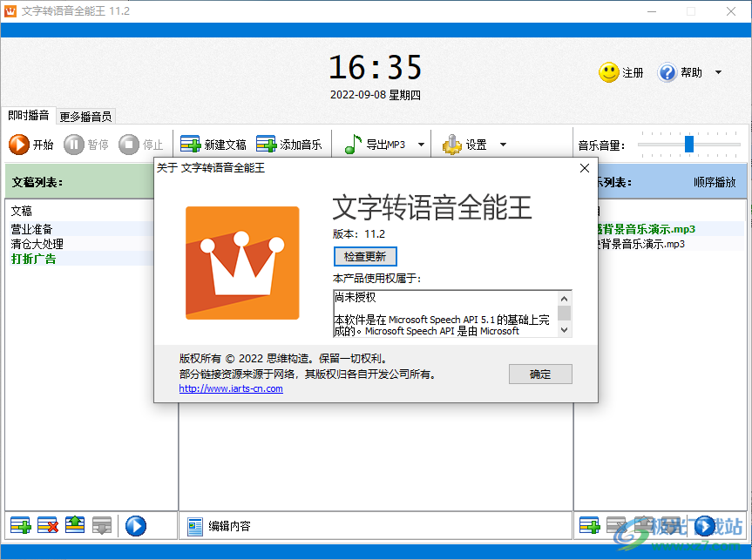Expand the dropdown arrow next to 帮助
The height and width of the screenshot is (560, 752).
(x=718, y=72)
